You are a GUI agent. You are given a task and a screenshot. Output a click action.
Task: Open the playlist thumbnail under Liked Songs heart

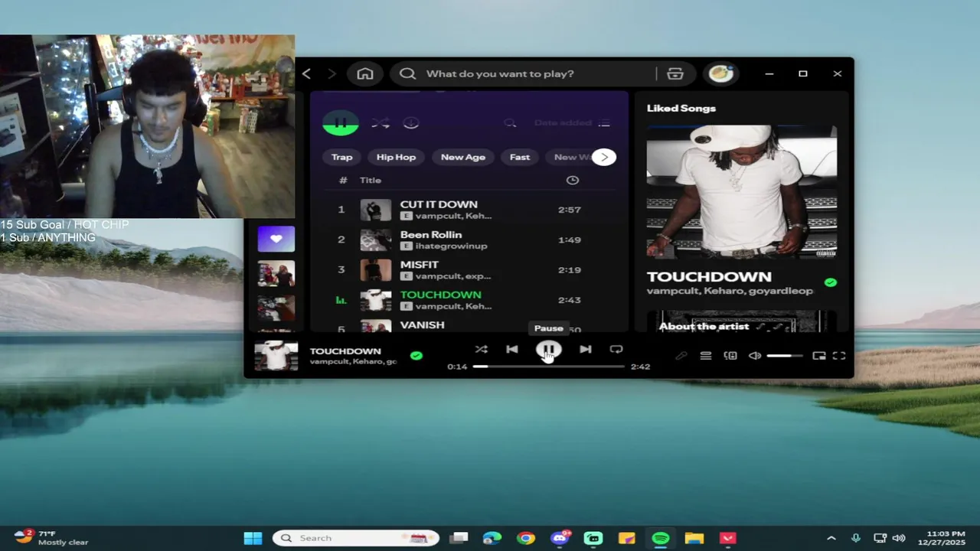coord(276,274)
